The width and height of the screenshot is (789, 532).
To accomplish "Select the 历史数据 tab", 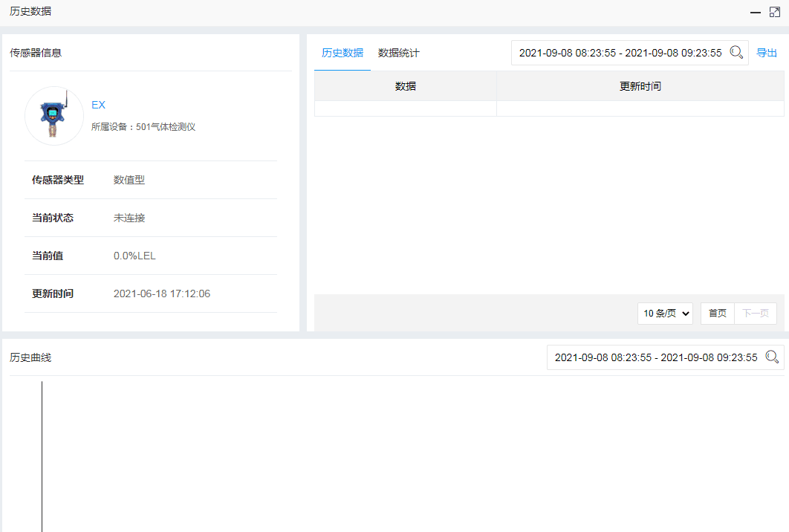I will [342, 53].
